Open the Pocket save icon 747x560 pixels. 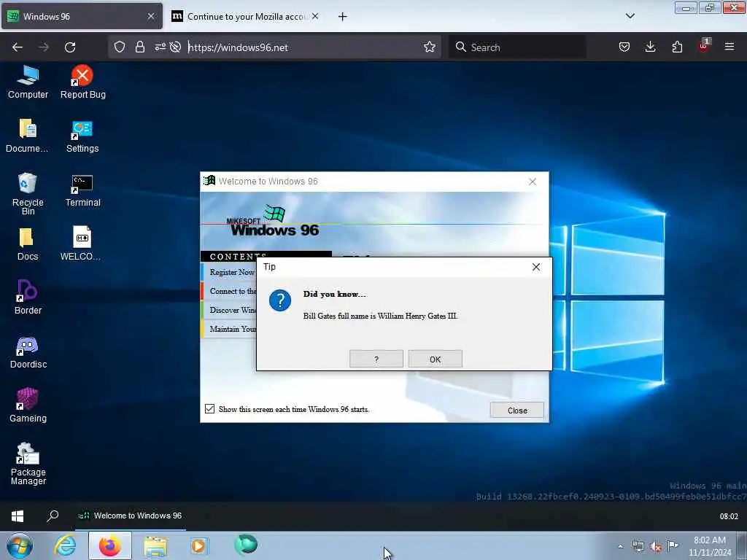pyautogui.click(x=624, y=47)
